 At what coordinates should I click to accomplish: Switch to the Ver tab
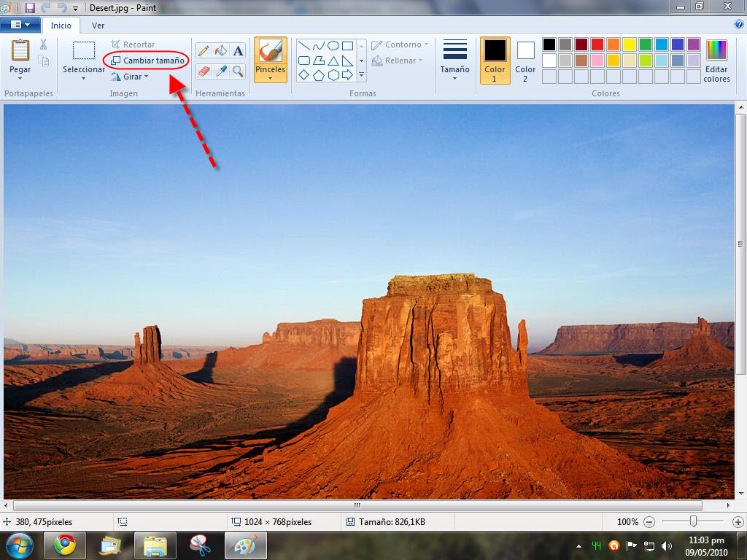tap(98, 26)
